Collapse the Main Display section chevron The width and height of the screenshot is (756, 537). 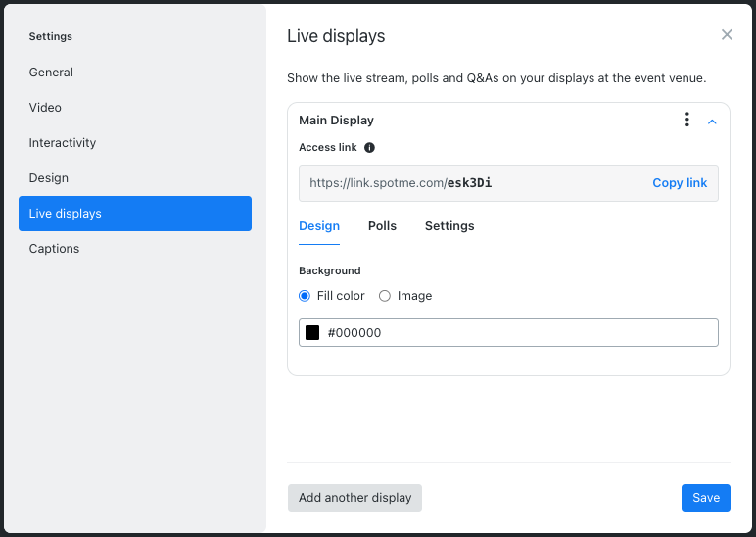click(x=712, y=122)
